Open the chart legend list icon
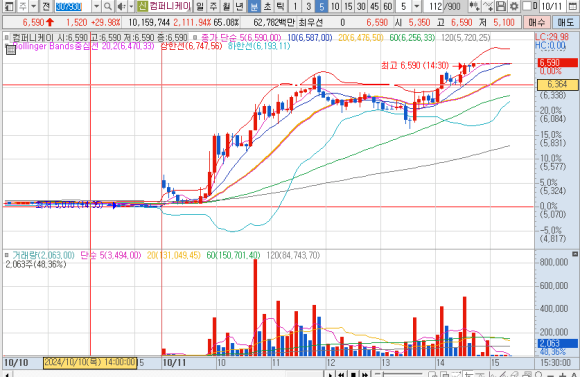The image size is (580, 377). (11, 51)
